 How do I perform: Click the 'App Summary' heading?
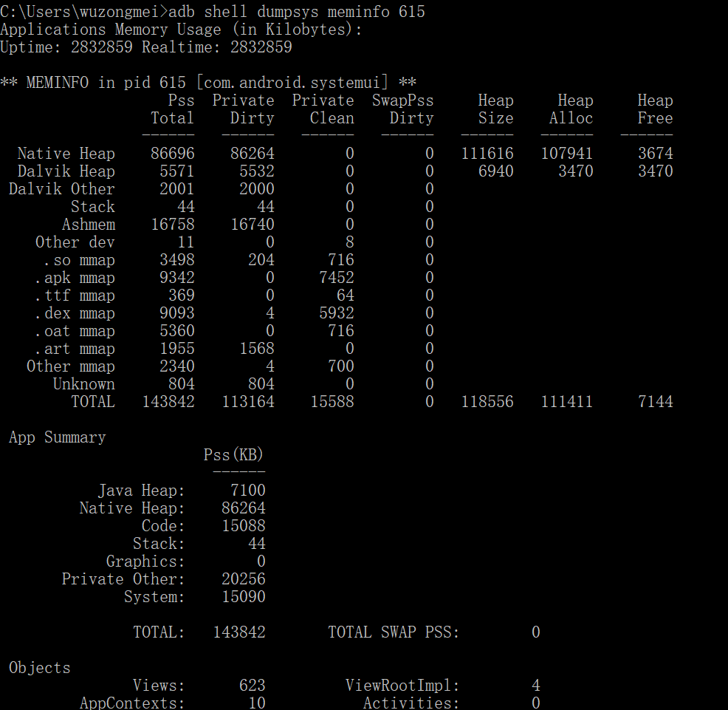click(58, 437)
